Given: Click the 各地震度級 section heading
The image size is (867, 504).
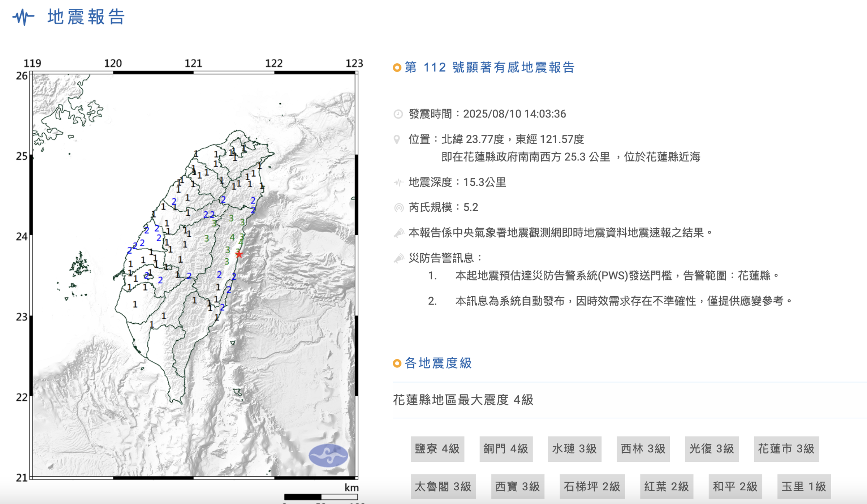Looking at the screenshot, I should tap(438, 363).
